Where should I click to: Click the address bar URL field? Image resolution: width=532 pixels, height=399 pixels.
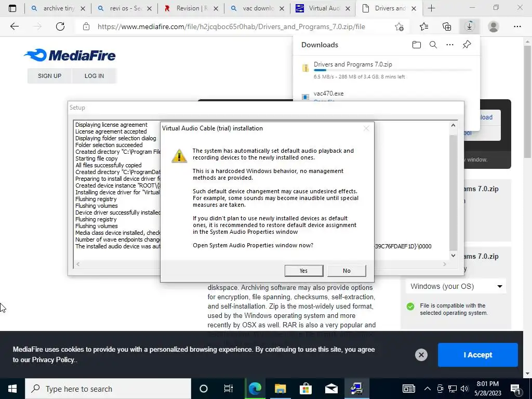(x=231, y=26)
